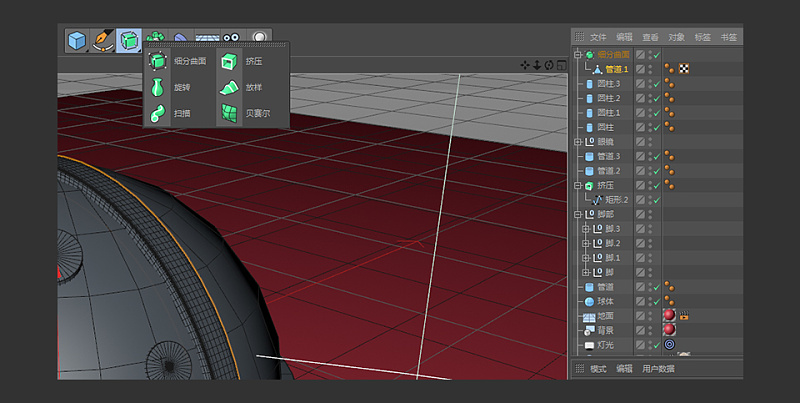Image resolution: width=800 pixels, height=403 pixels.
Task: Click the red material tag on 地面
Action: click(669, 316)
